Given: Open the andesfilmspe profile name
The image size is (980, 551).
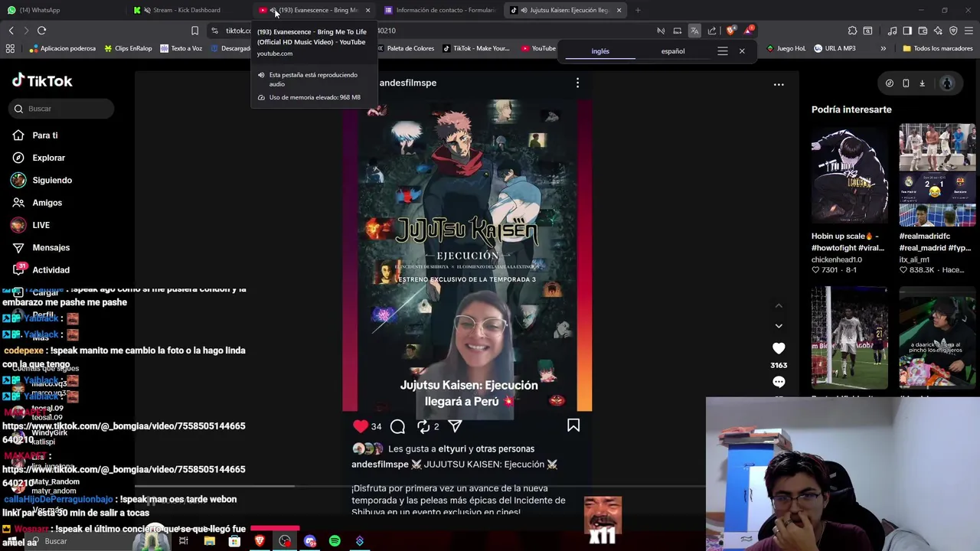Looking at the screenshot, I should (x=408, y=83).
